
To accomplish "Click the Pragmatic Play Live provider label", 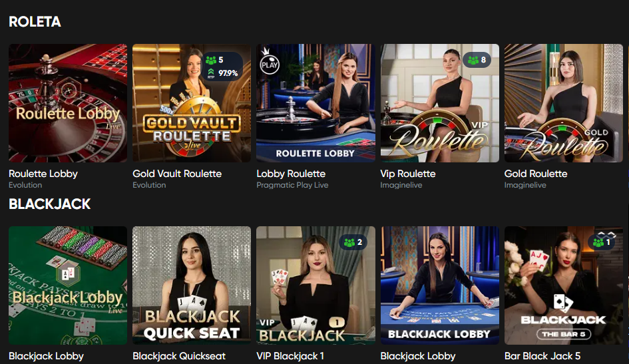I will 292,185.
